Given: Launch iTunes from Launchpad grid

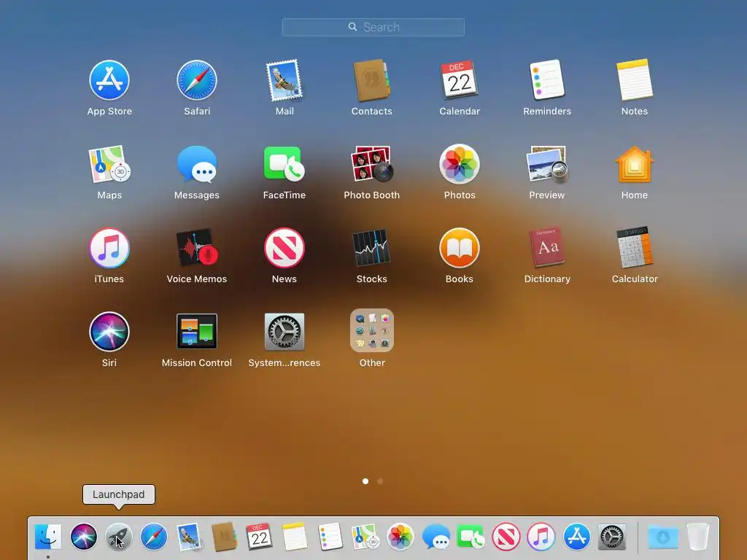Looking at the screenshot, I should 109,248.
